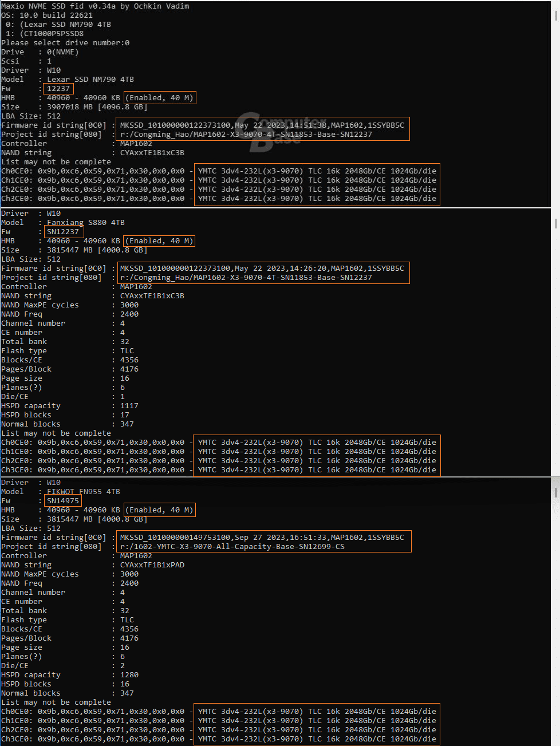Click HMB '(Enabled, 40 M)' in the Lexar panel
Viewport: 560px width, 746px height.
tap(160, 98)
